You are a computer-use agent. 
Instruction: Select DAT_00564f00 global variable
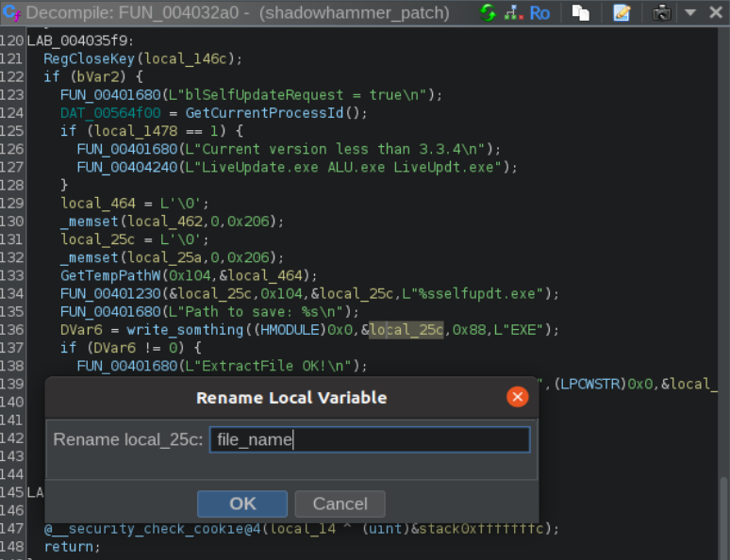click(110, 113)
